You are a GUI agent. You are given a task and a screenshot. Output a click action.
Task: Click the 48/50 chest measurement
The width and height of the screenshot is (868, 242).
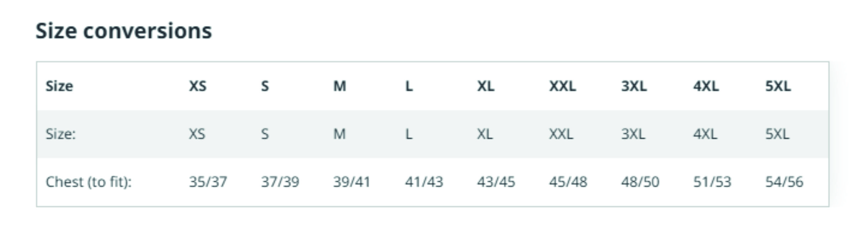tap(640, 182)
